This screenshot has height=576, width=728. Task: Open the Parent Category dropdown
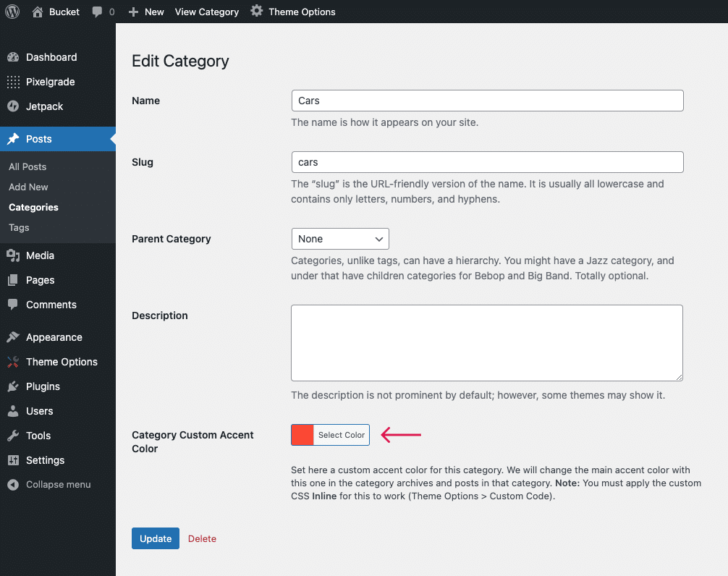click(340, 239)
